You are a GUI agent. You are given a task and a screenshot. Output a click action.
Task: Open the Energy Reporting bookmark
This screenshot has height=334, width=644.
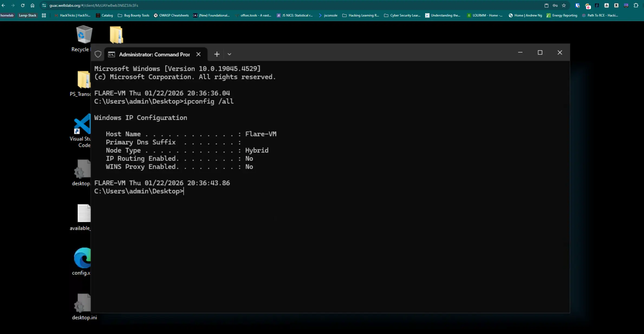pos(562,15)
